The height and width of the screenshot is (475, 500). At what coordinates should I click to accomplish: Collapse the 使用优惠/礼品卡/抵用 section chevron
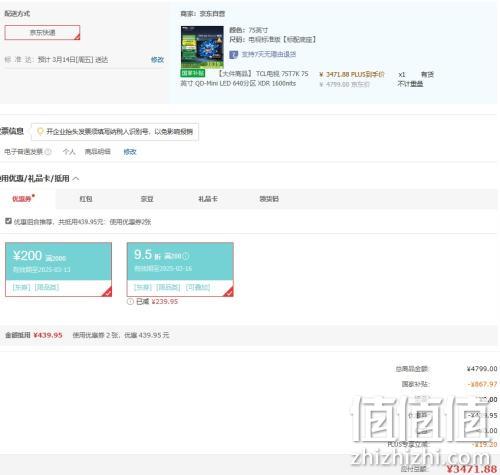point(76,179)
